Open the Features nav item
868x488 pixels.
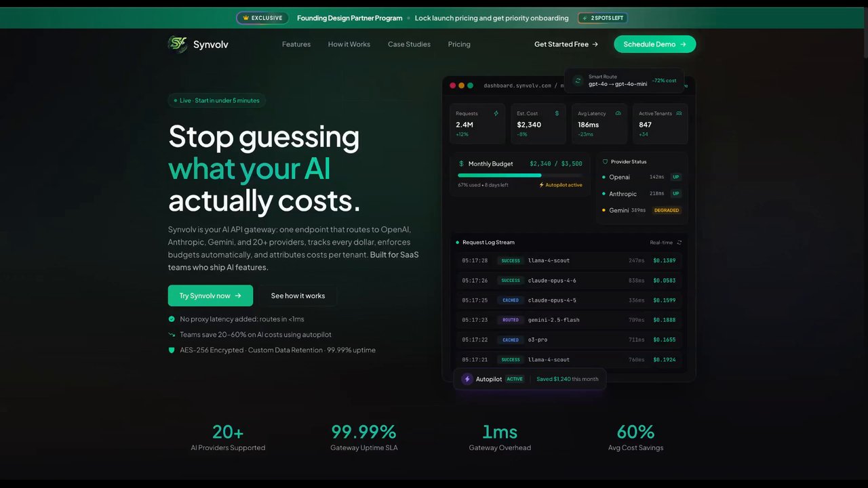[296, 44]
